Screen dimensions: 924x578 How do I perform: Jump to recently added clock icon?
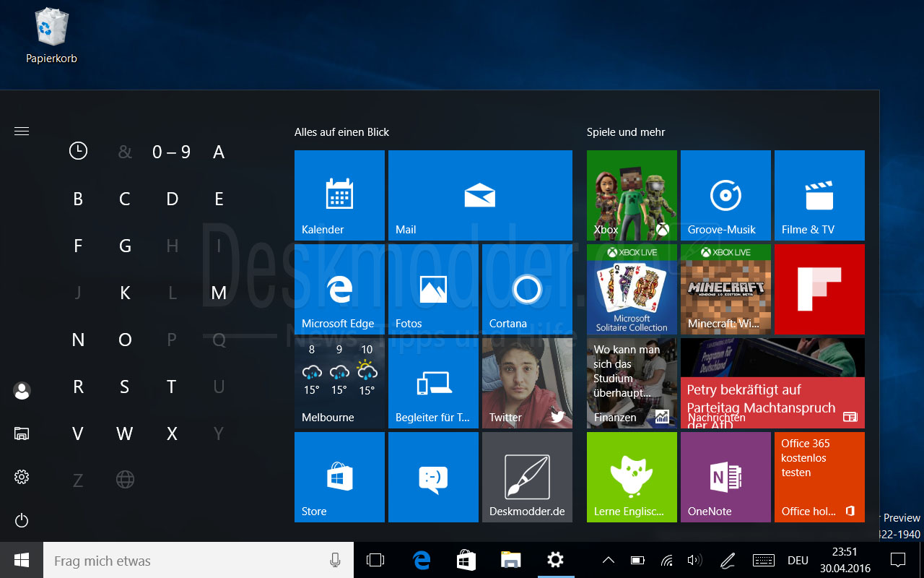pyautogui.click(x=78, y=151)
